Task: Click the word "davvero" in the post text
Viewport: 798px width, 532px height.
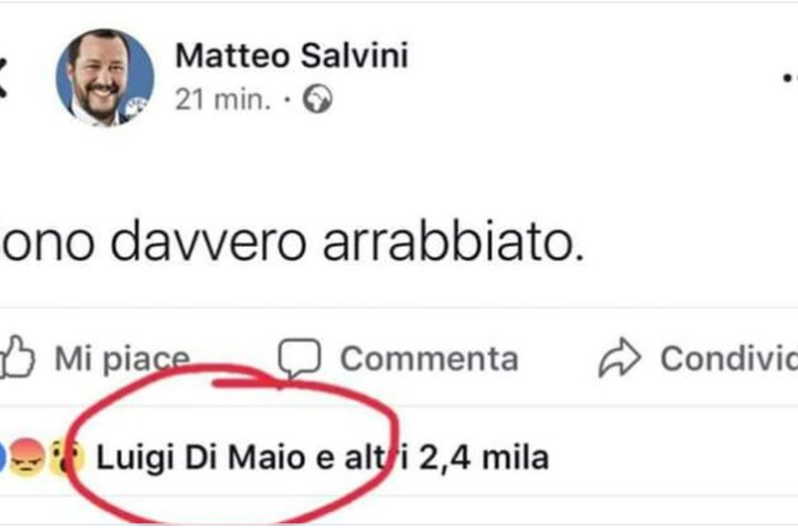Action: coord(209,243)
